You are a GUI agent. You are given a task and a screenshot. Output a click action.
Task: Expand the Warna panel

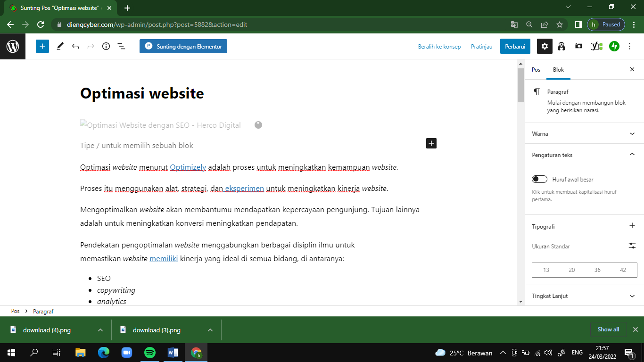[584, 133]
